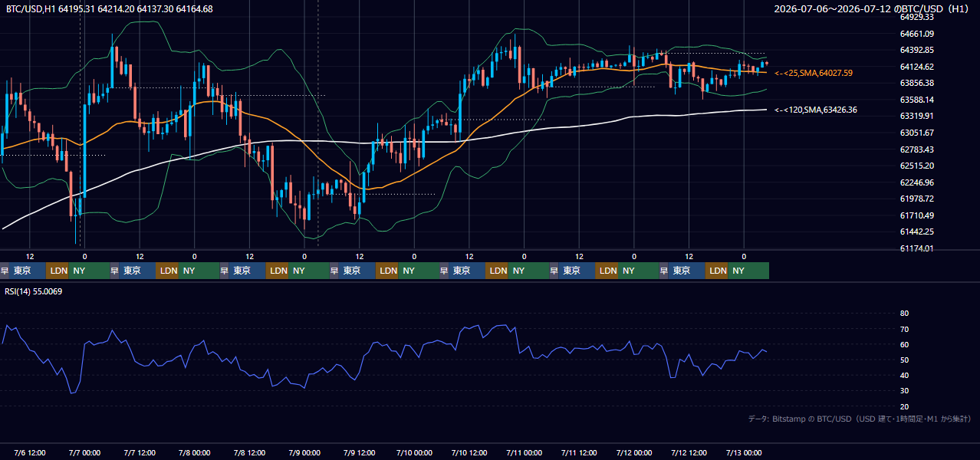Click the date label 7/8 00:00
This screenshot has height=460, width=980.
pos(194,452)
